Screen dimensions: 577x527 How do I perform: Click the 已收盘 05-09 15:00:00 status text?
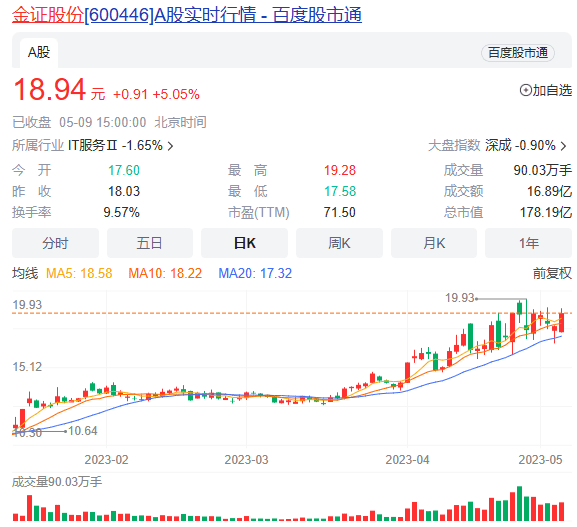point(79,122)
